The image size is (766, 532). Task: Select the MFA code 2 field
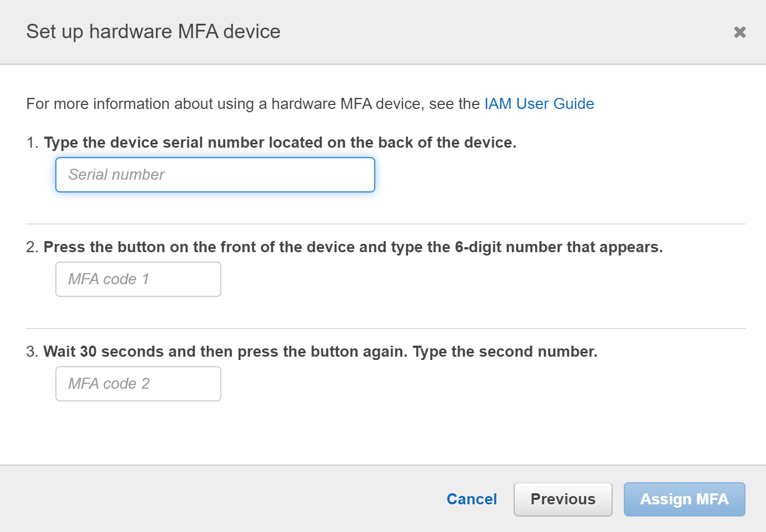point(138,384)
